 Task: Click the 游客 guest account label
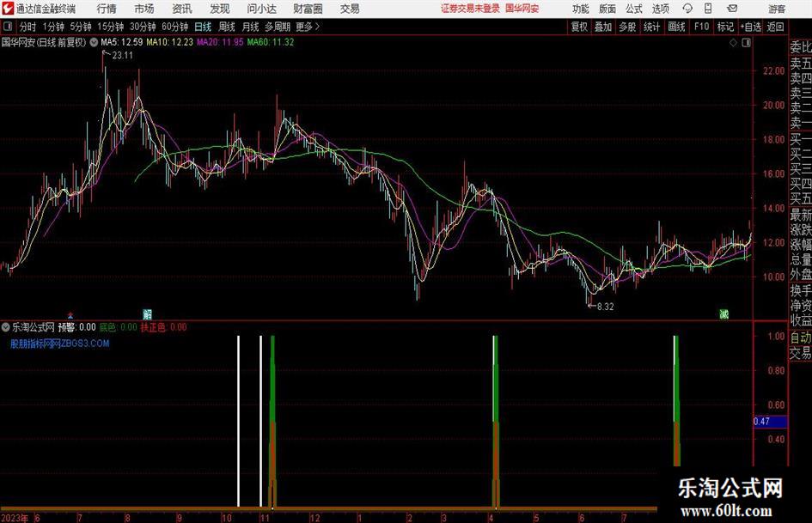pos(776,9)
